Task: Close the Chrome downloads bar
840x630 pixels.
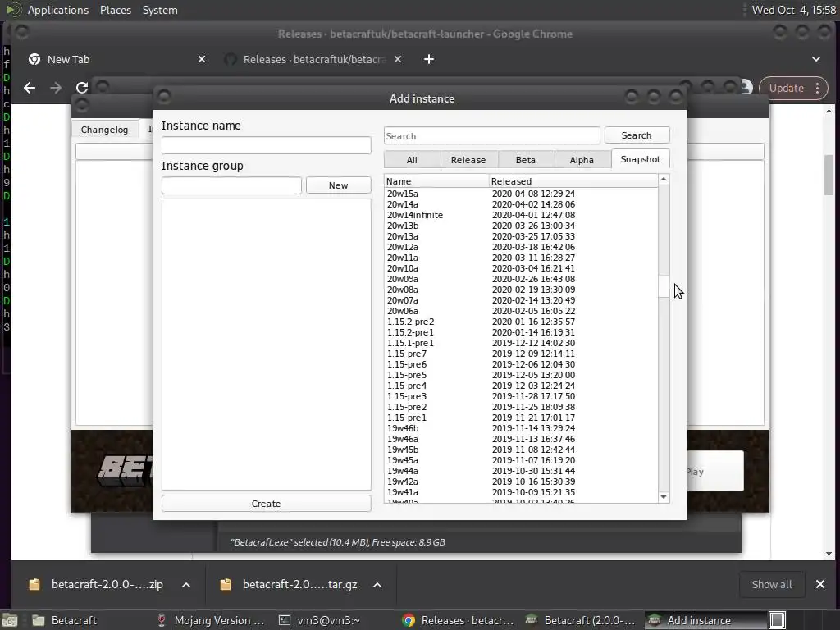Action: tap(820, 584)
